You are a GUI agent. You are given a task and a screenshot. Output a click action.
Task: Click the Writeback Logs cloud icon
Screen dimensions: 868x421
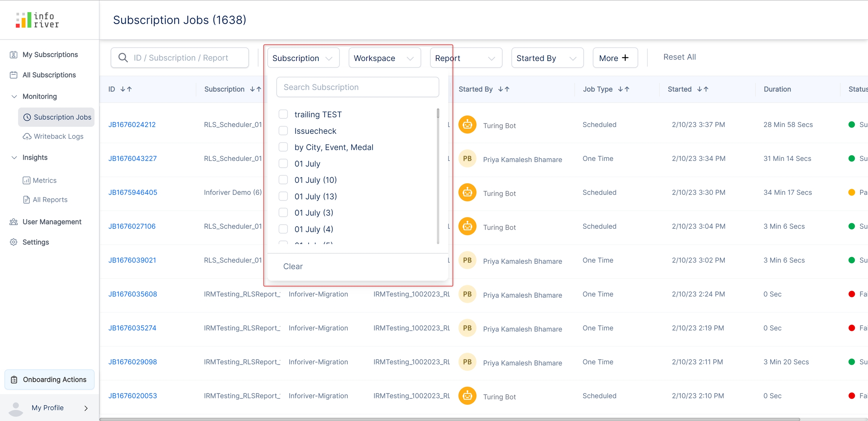pyautogui.click(x=27, y=136)
